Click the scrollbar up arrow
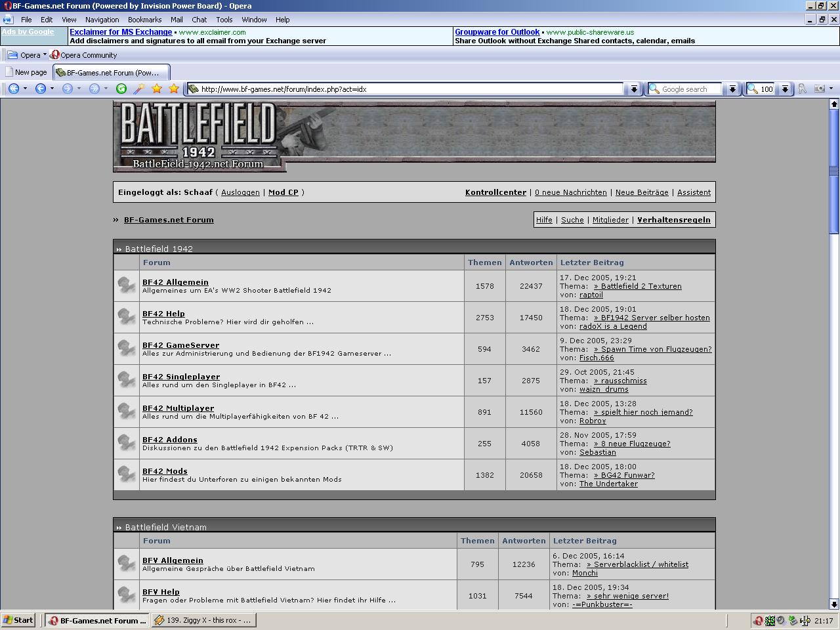The image size is (840, 630). click(834, 104)
